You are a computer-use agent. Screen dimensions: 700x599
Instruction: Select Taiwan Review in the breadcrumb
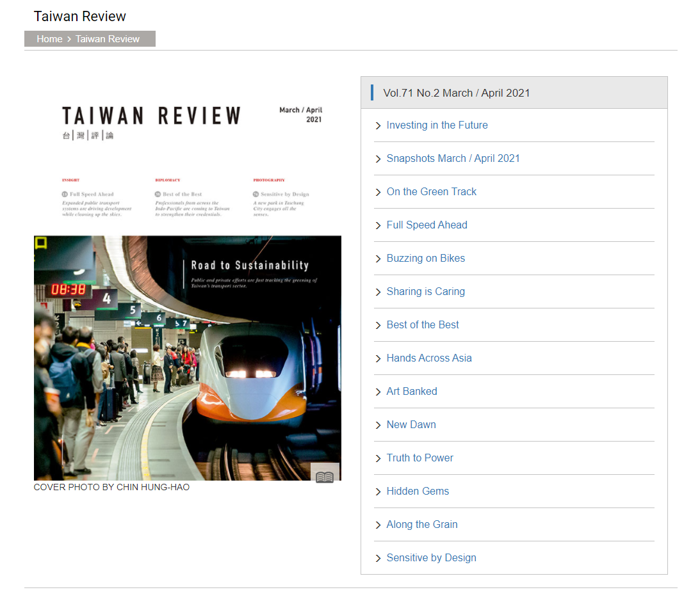point(107,39)
